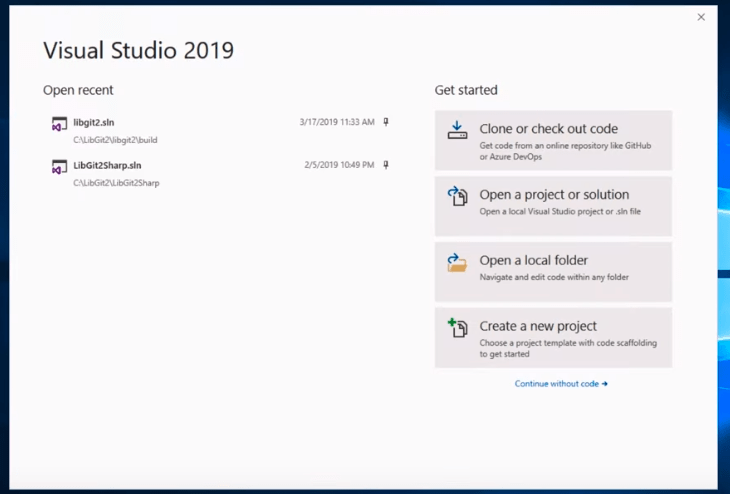Click 'Choose a project template' description text
730x494 pixels.
point(568,348)
